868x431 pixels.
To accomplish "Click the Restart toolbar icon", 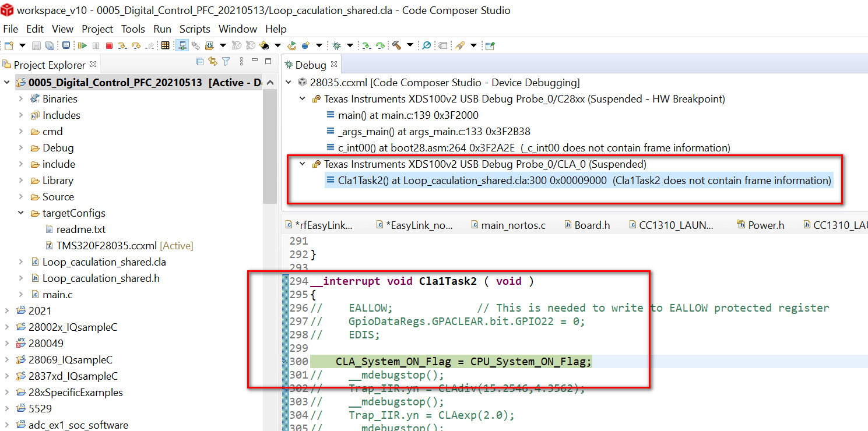I will pyautogui.click(x=291, y=45).
